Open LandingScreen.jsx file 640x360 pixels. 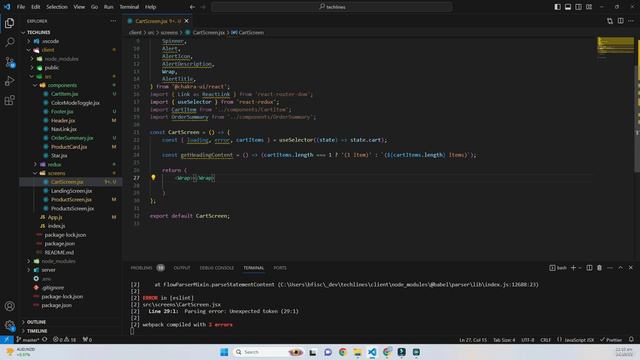coord(71,191)
